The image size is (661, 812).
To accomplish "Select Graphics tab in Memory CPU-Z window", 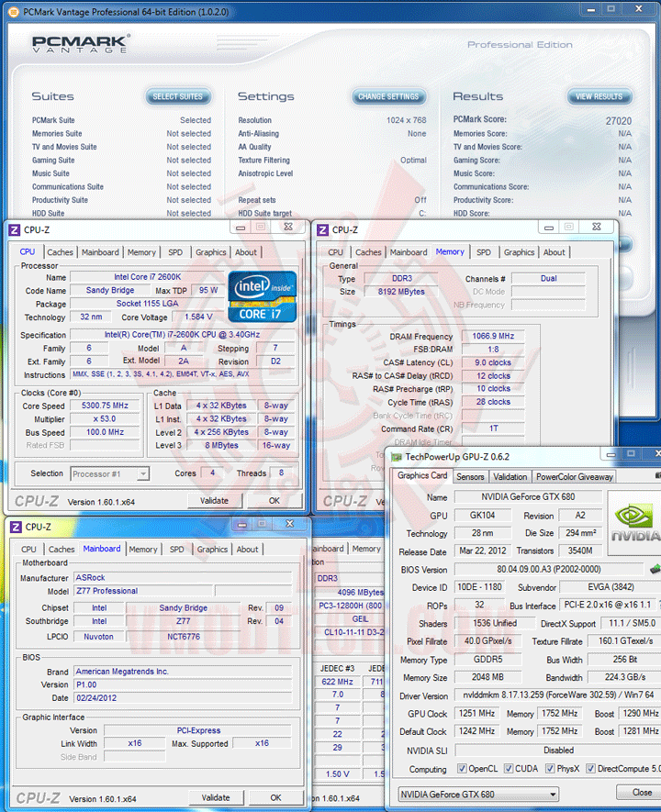I will click(x=519, y=252).
